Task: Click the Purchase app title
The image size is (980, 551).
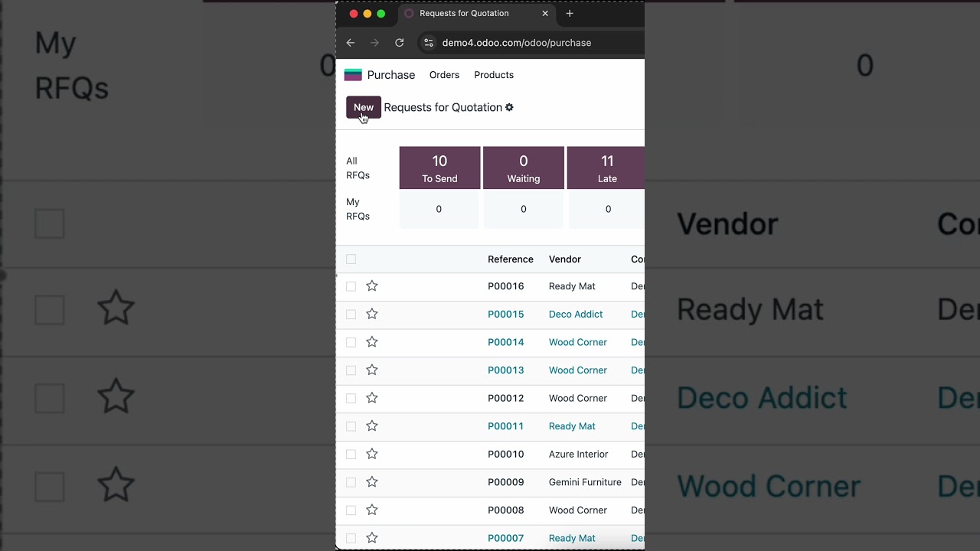Action: tap(391, 75)
